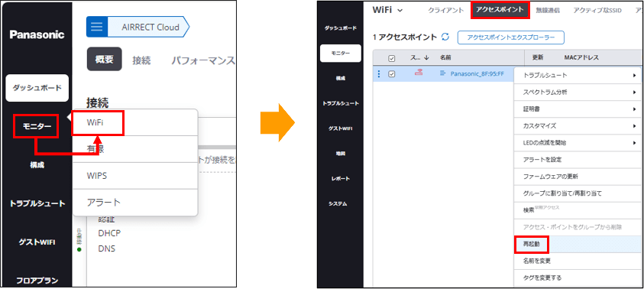Screen dimensions: 644x289
Task: Switch to the アクセスポイント tab
Action: tap(500, 10)
